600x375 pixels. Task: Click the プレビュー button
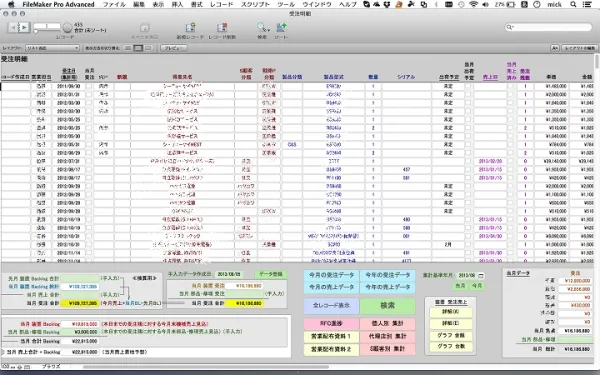173,48
